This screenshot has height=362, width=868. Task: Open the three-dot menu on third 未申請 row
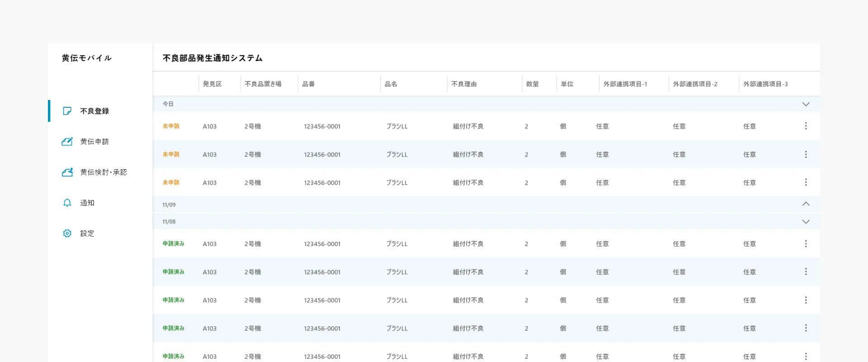pos(806,182)
